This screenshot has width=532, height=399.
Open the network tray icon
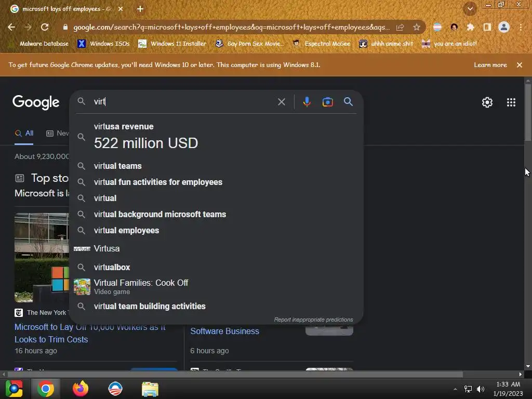pos(468,389)
